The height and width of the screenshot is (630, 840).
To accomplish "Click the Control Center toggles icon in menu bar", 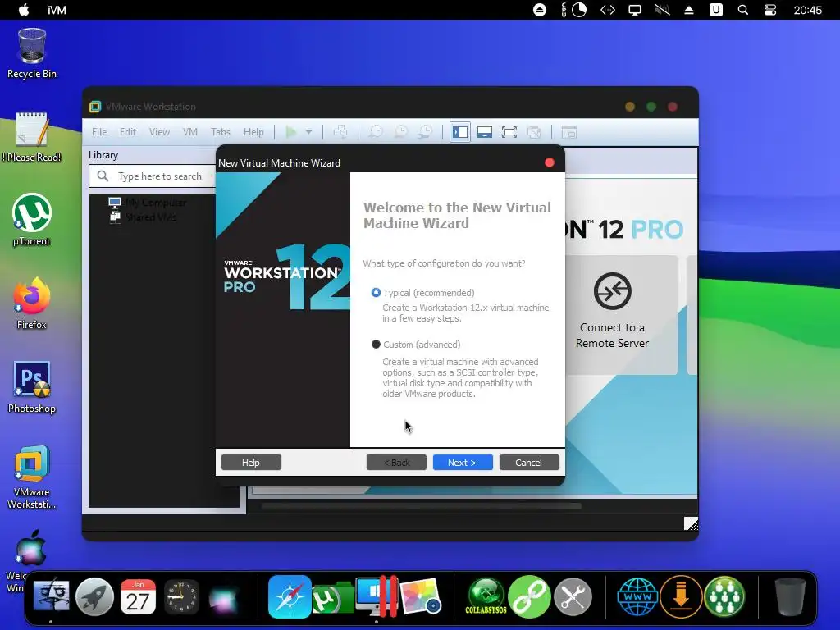I will [x=769, y=10].
